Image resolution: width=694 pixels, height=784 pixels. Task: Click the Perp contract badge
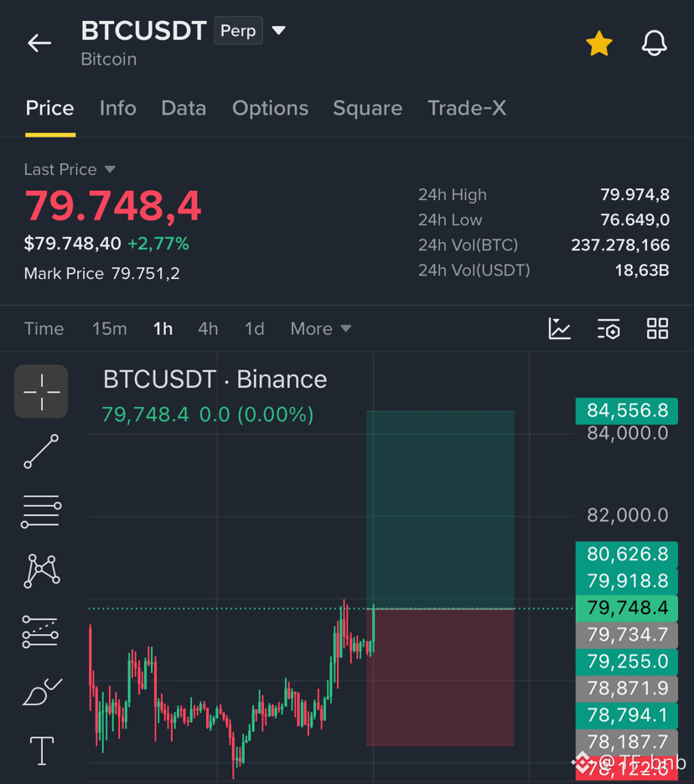click(238, 30)
